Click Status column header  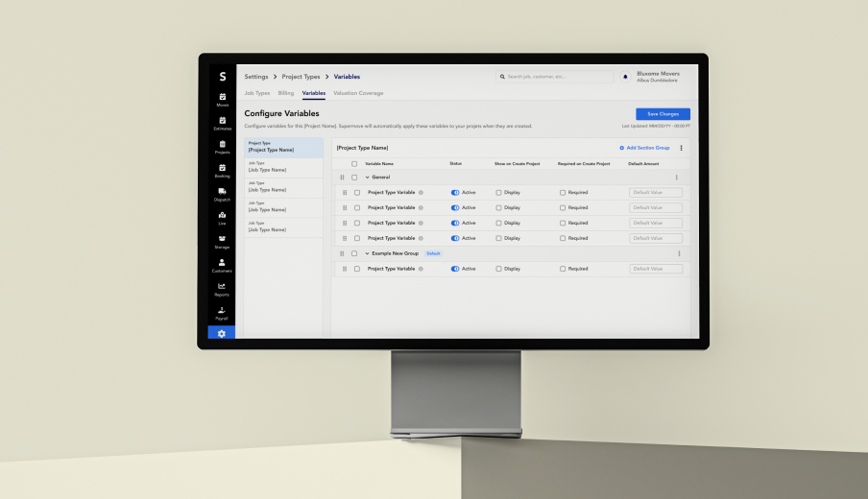pos(455,164)
